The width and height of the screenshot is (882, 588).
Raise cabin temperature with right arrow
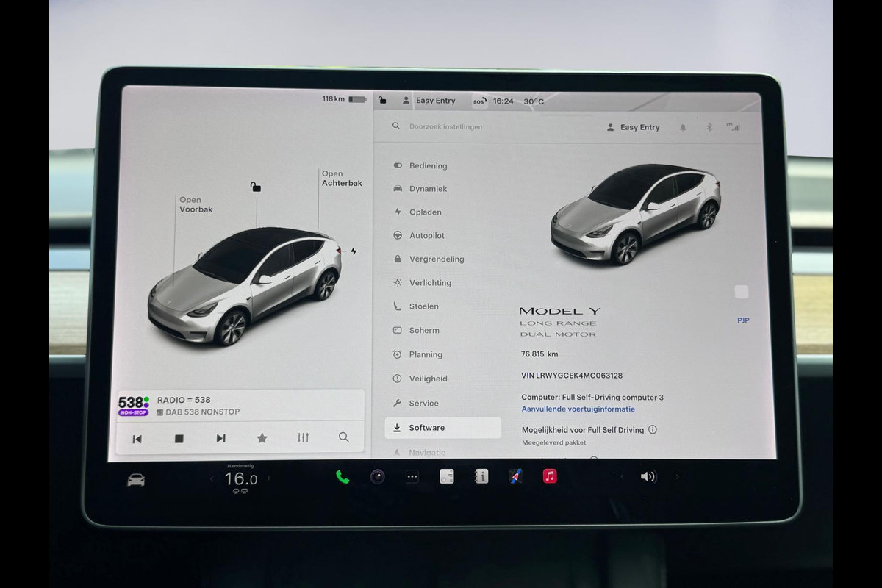tap(268, 478)
